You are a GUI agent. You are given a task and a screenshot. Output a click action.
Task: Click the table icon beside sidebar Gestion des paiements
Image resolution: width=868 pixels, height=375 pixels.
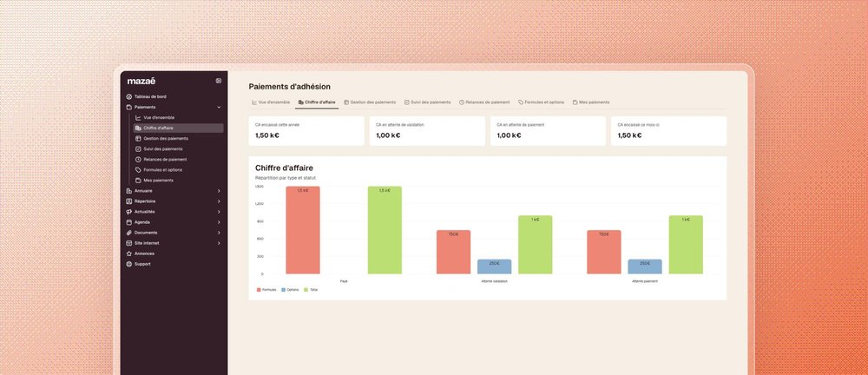point(138,139)
